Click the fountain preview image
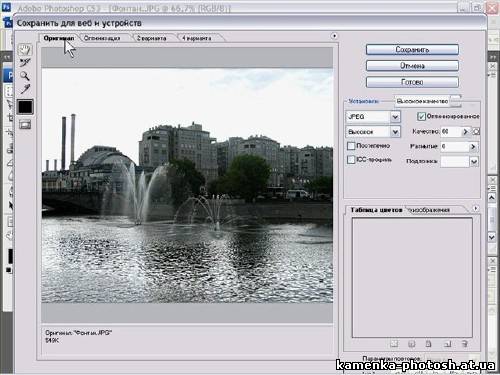This screenshot has width=500, height=375. point(187,185)
